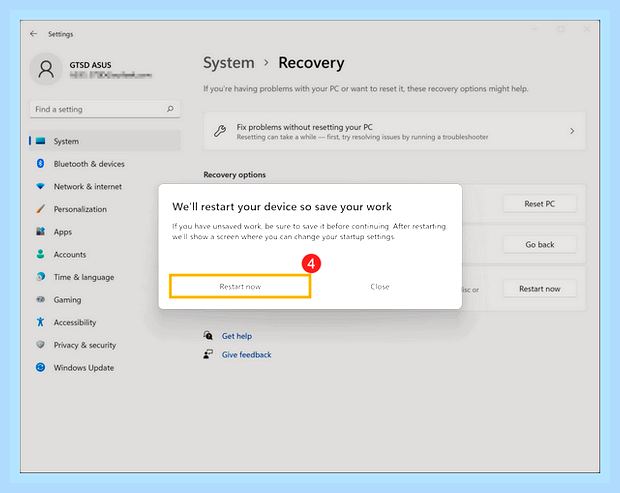Image resolution: width=620 pixels, height=493 pixels.
Task: Open Time & language settings
Action: 84,277
